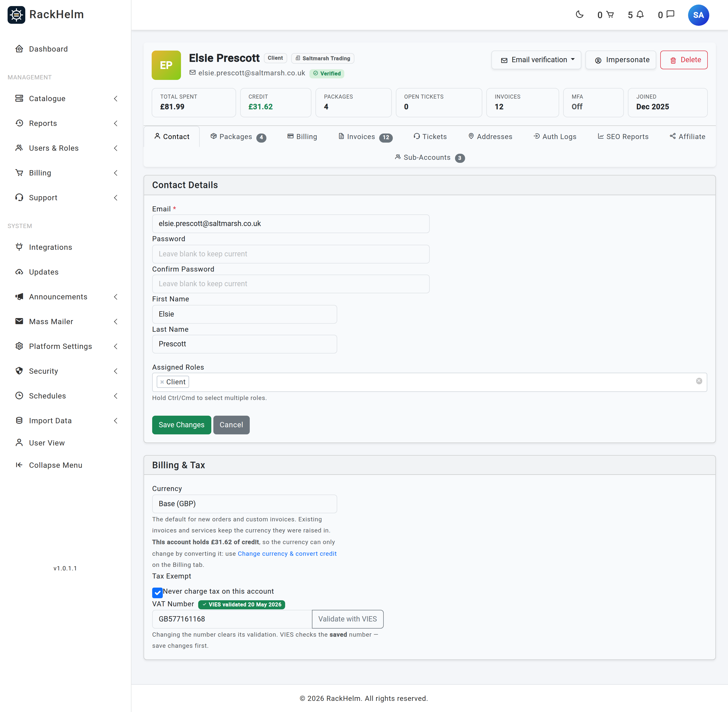Click the envelope icon beside email

(193, 73)
